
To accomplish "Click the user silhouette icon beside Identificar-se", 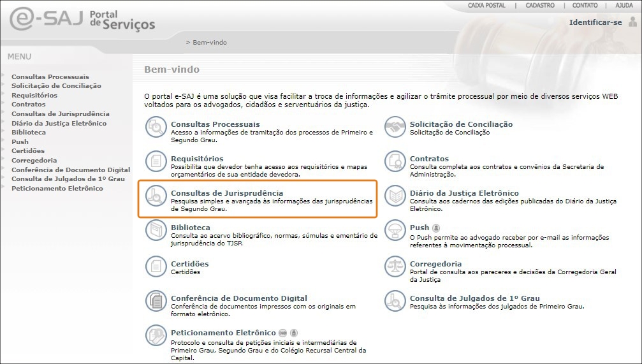I will point(632,22).
